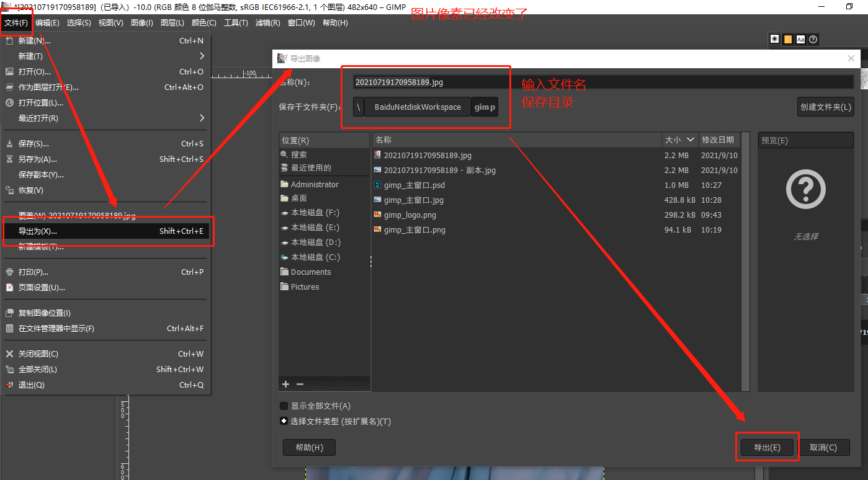Go to 桌面 folder in places

coord(299,198)
